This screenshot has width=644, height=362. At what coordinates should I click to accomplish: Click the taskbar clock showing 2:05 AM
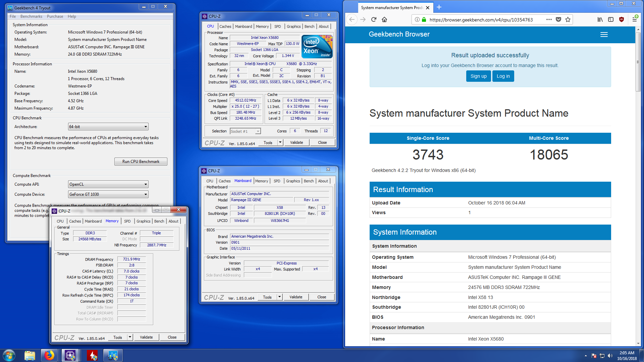pyautogui.click(x=627, y=355)
